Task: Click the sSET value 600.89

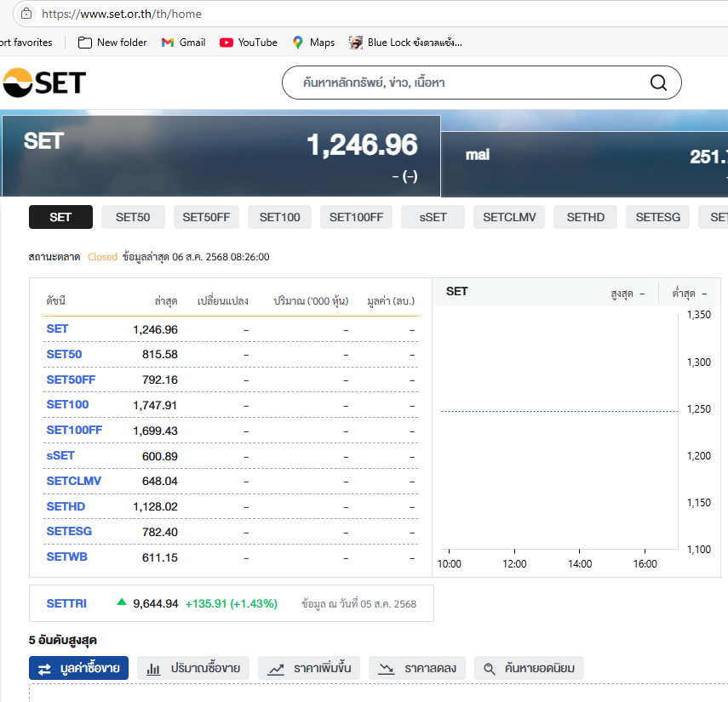Action: [160, 457]
